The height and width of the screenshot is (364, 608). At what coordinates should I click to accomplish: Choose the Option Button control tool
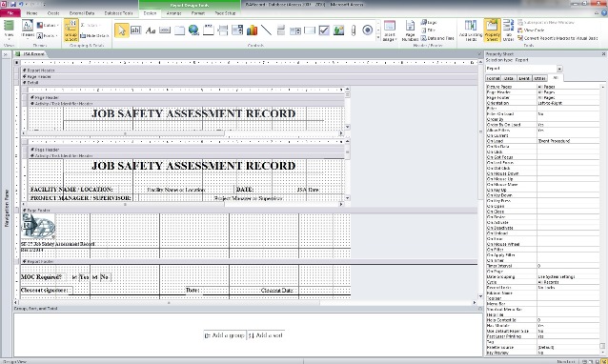tap(368, 30)
